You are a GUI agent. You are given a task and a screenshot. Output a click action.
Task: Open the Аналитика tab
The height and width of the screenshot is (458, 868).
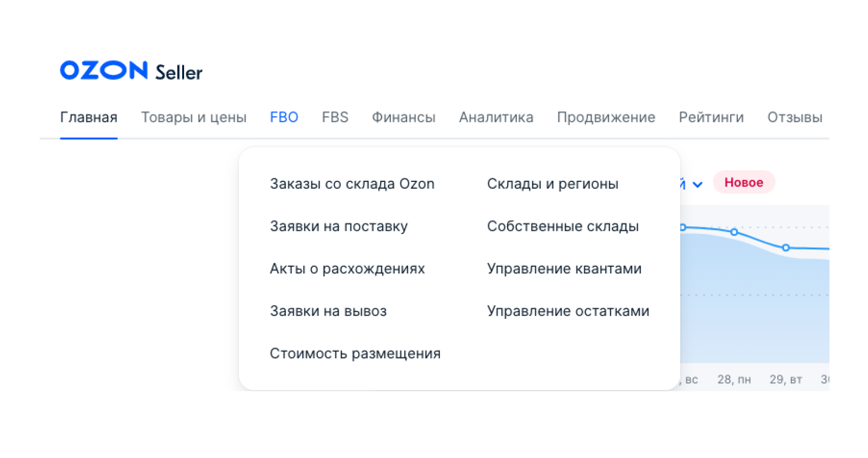click(x=496, y=117)
